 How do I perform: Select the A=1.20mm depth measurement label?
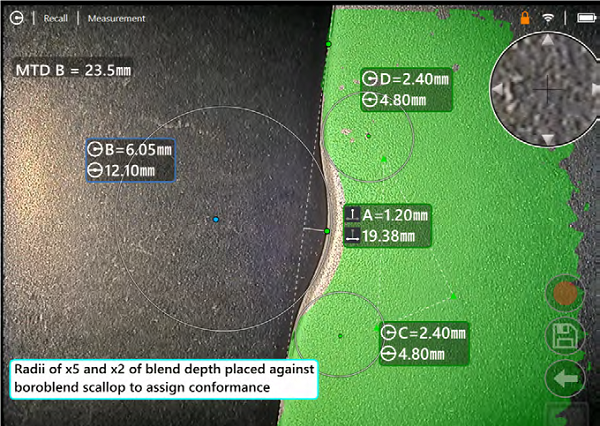pyautogui.click(x=386, y=225)
